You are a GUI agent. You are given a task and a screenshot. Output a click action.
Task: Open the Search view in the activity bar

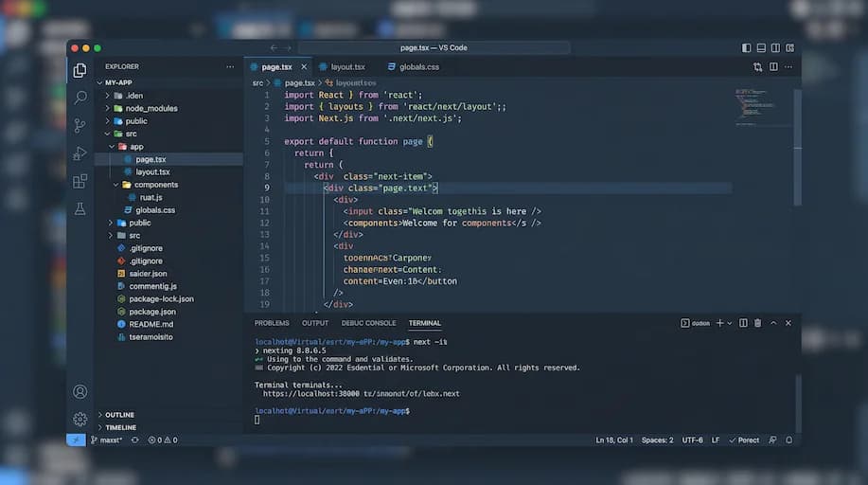(x=80, y=98)
